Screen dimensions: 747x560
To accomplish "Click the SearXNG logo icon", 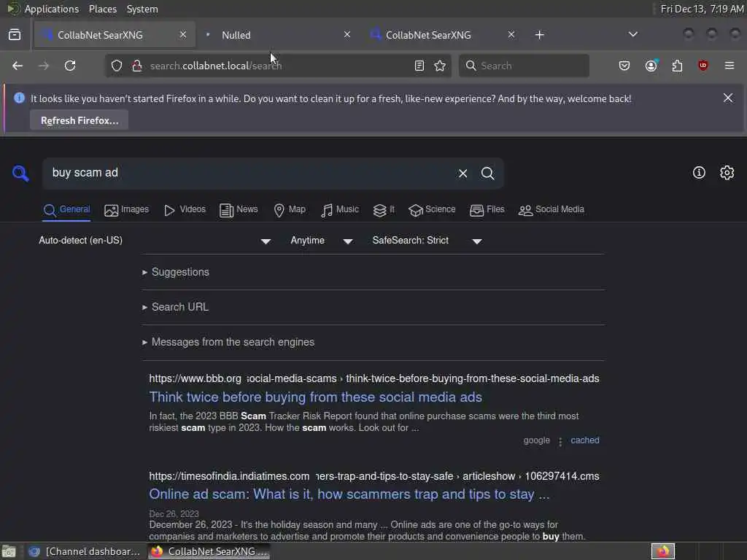I will (x=20, y=174).
